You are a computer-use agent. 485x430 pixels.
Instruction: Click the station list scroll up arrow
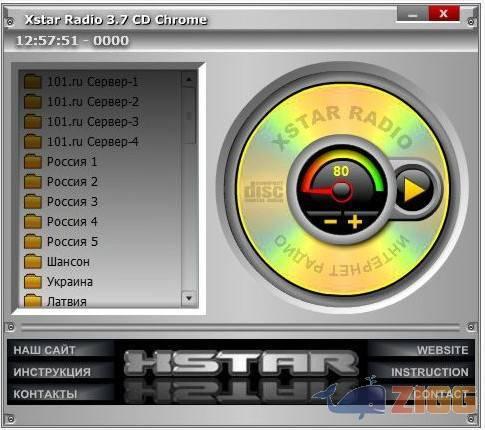(x=189, y=80)
